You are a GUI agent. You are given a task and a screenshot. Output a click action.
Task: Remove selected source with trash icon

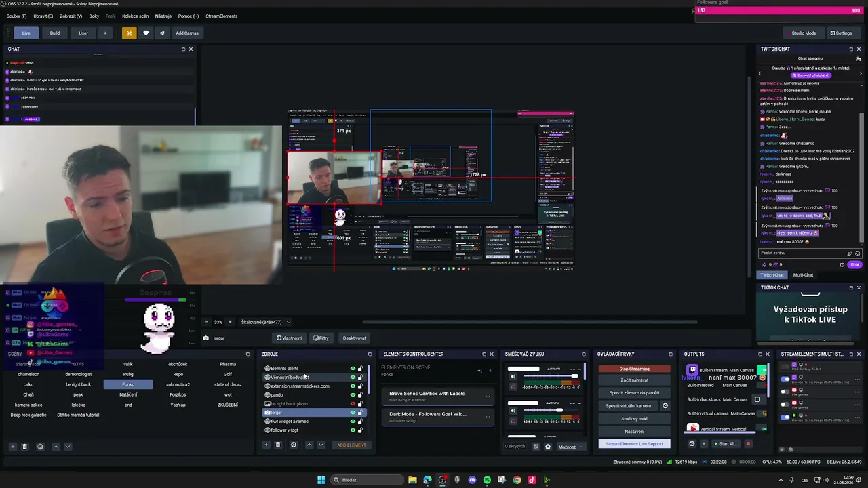(278, 445)
